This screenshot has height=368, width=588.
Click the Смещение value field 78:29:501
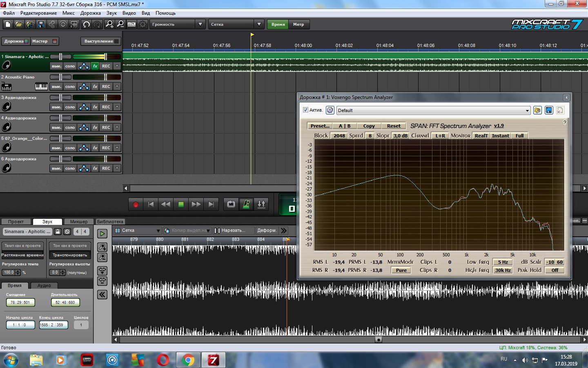20,303
